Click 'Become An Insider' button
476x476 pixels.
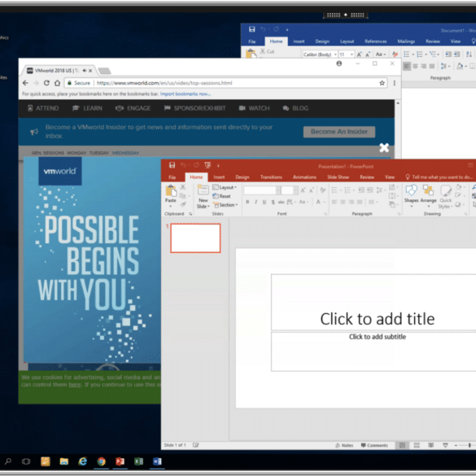(339, 132)
